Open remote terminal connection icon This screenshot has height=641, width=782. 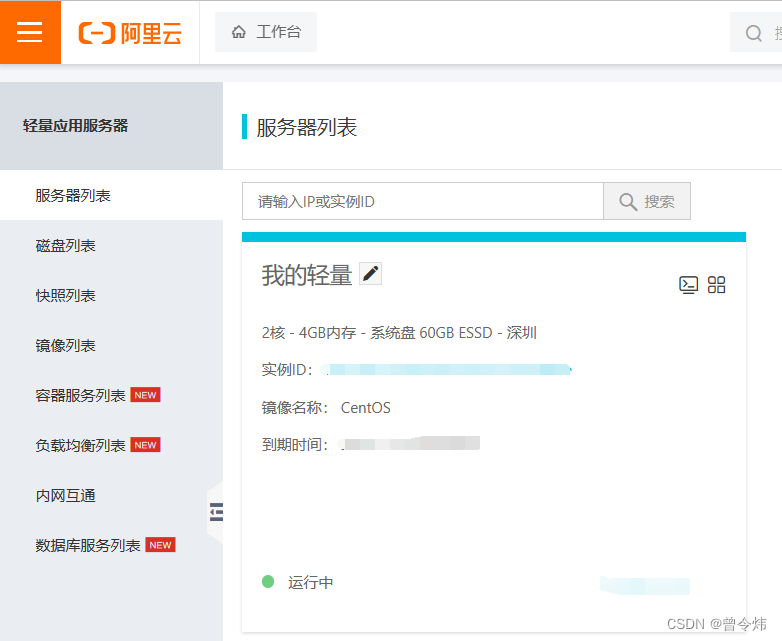689,285
